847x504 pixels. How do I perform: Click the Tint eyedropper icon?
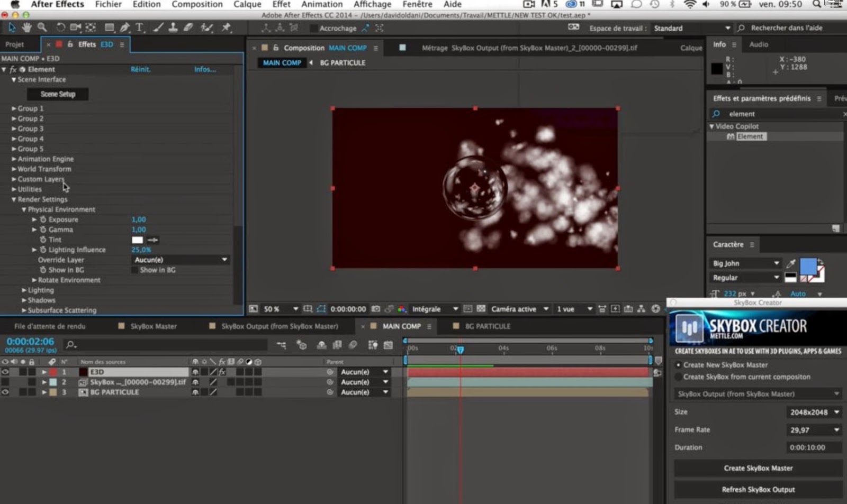coord(153,240)
